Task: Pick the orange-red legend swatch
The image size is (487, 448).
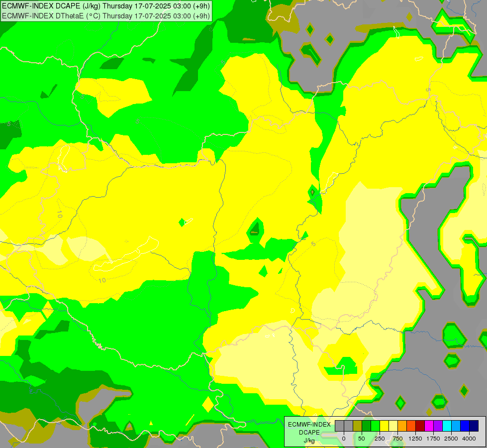Action: 411,426
